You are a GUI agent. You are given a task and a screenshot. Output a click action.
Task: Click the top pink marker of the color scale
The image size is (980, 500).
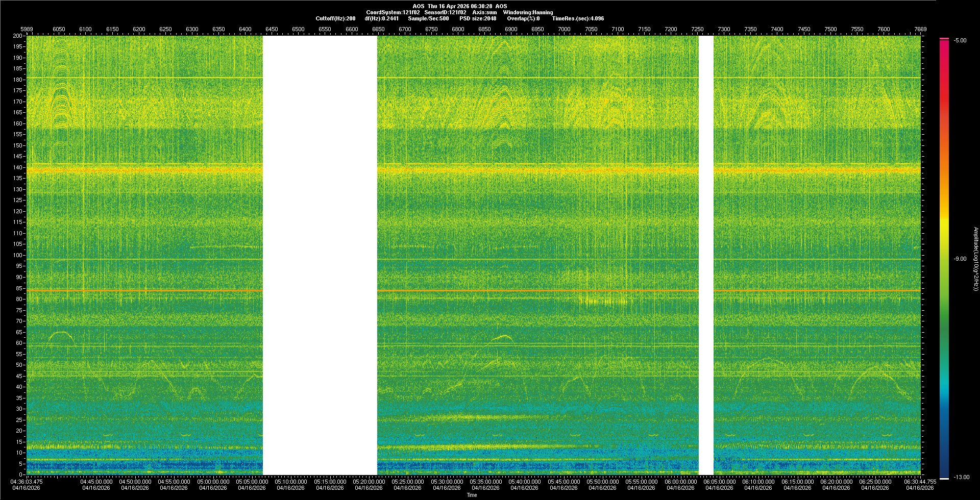point(944,39)
